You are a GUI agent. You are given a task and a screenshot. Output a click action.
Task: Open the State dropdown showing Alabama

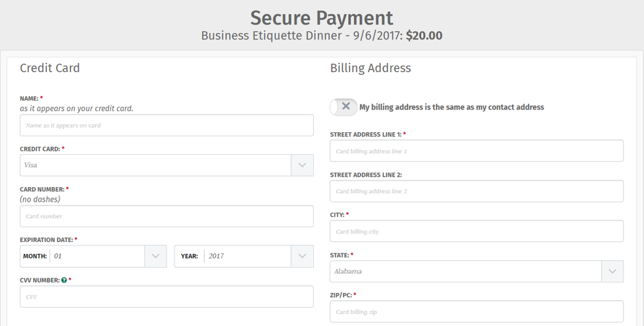(612, 271)
